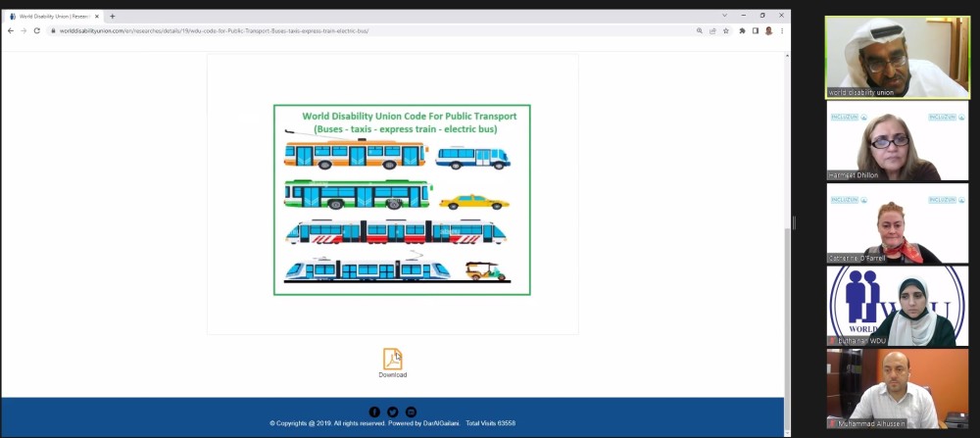Select Harmeet Dhillon's video tile
The height and width of the screenshot is (438, 980).
point(898,141)
